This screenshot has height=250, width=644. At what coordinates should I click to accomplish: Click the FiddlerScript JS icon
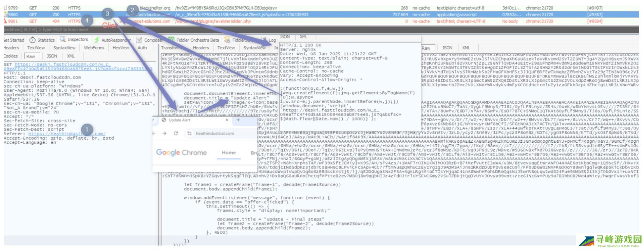[227, 40]
